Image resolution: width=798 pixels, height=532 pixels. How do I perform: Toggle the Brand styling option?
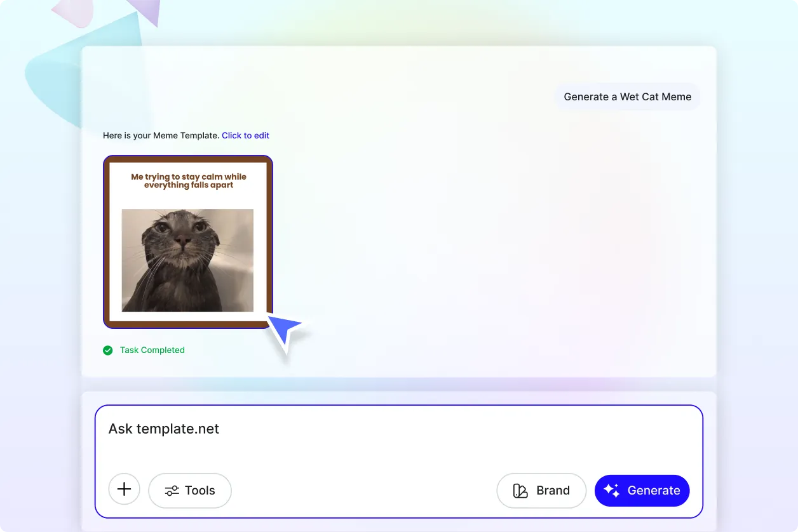541,490
